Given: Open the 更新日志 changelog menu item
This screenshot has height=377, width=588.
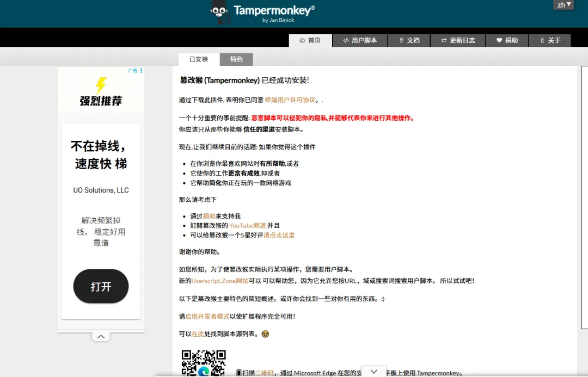Looking at the screenshot, I should tap(458, 40).
